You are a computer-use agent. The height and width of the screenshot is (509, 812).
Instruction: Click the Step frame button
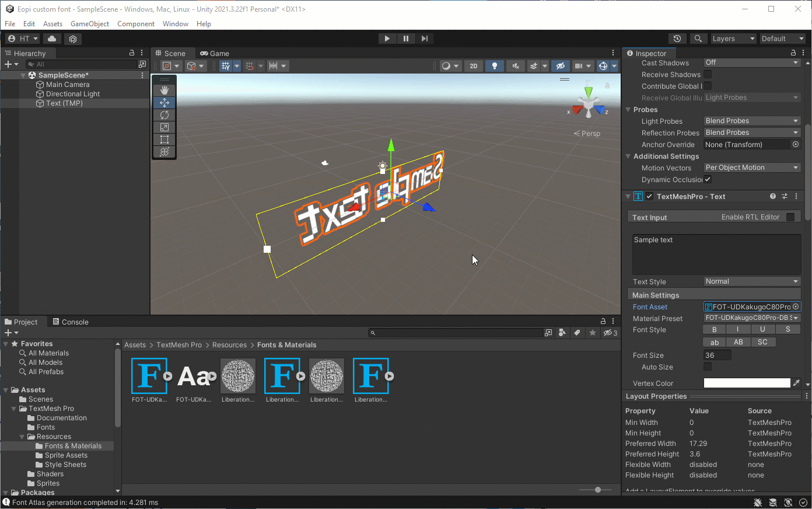[425, 39]
